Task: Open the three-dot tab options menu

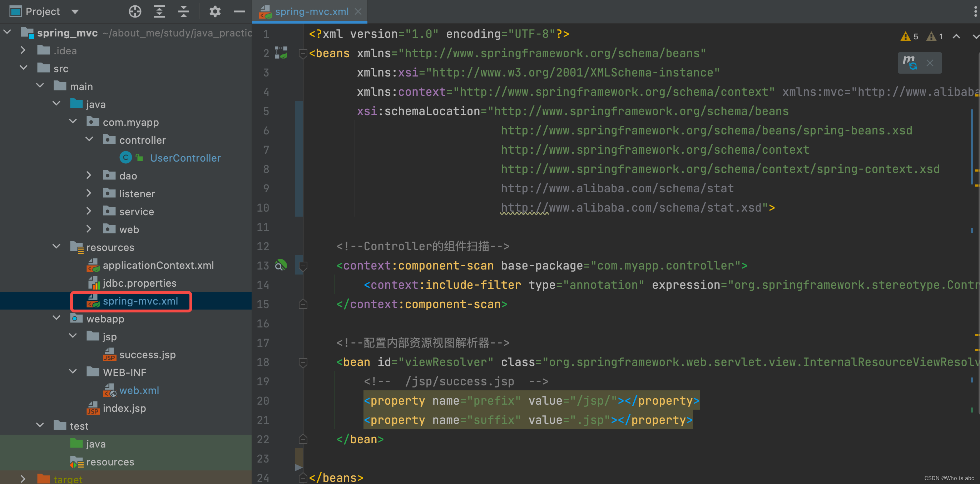Action: (975, 11)
